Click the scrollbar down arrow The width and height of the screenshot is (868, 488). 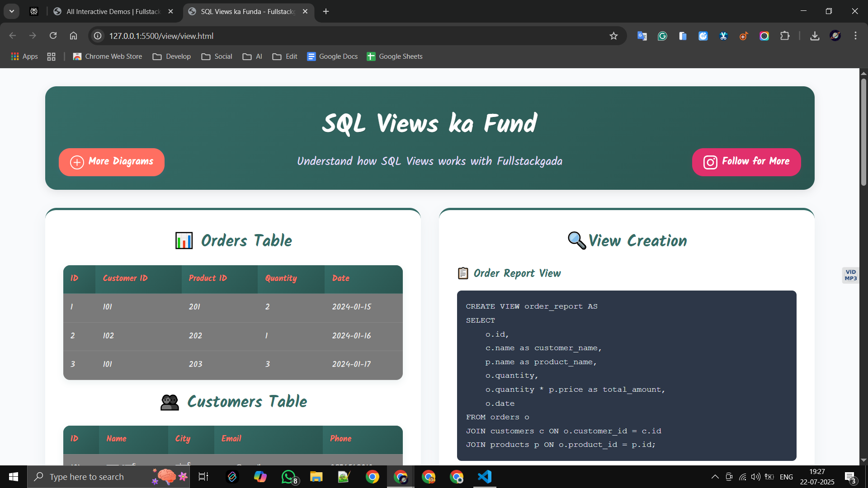pos(863,460)
